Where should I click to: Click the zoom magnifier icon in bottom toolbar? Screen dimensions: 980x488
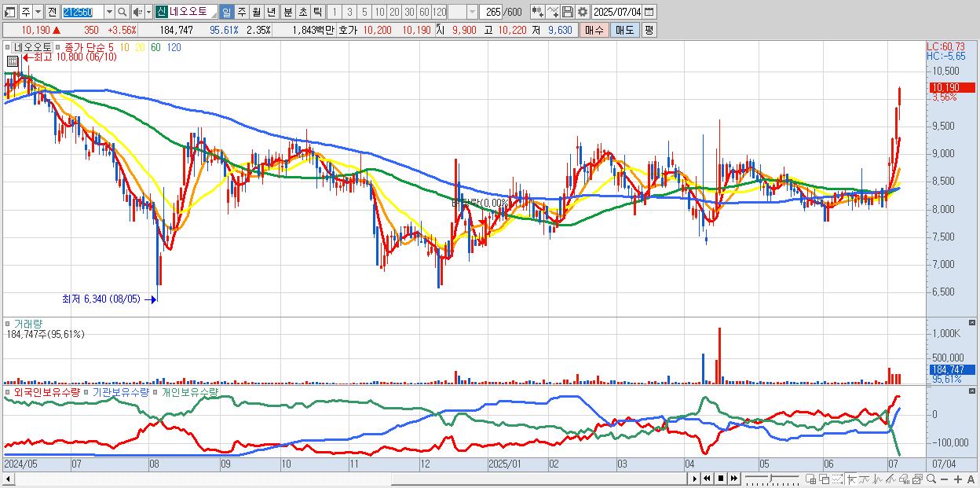(x=931, y=479)
